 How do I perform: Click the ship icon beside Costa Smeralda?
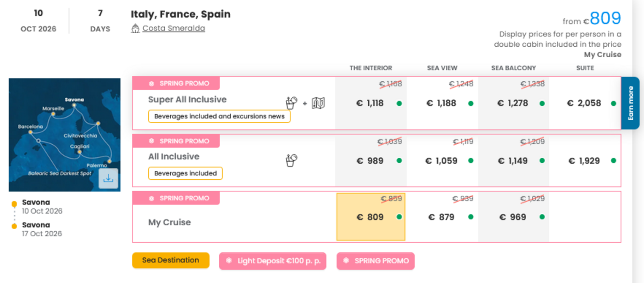135,28
